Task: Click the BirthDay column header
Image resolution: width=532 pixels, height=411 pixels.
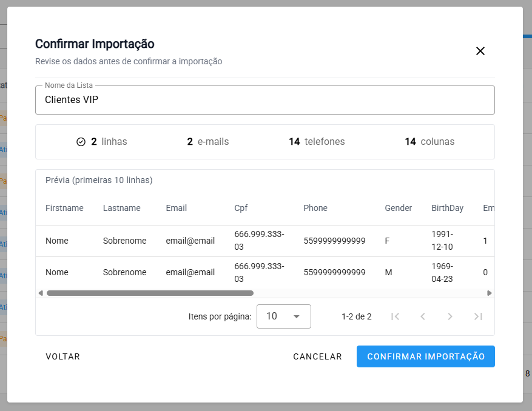Action: [447, 208]
